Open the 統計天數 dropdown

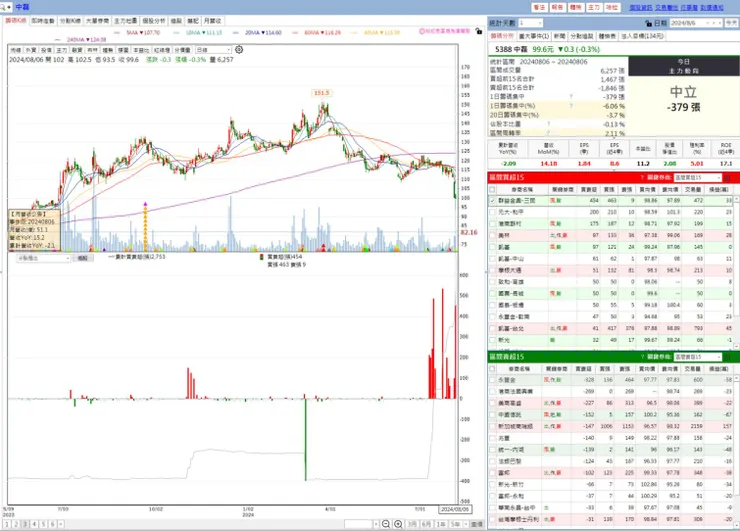(x=530, y=23)
